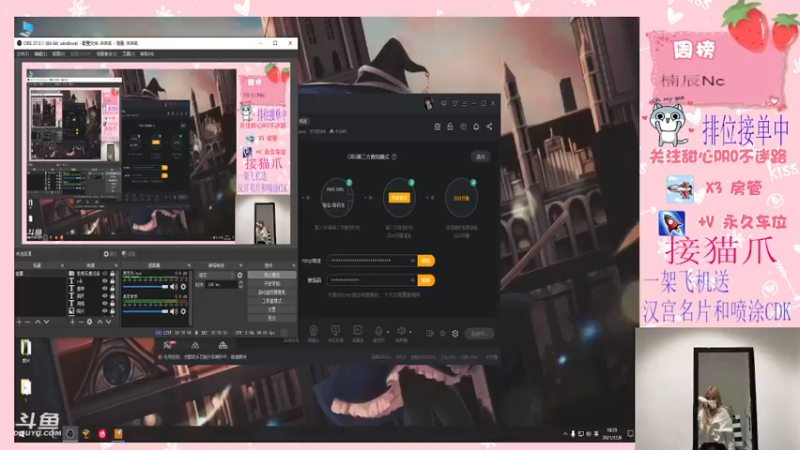
Task: Toggle visibility of the 视频采集设备 source
Action: click(105, 273)
